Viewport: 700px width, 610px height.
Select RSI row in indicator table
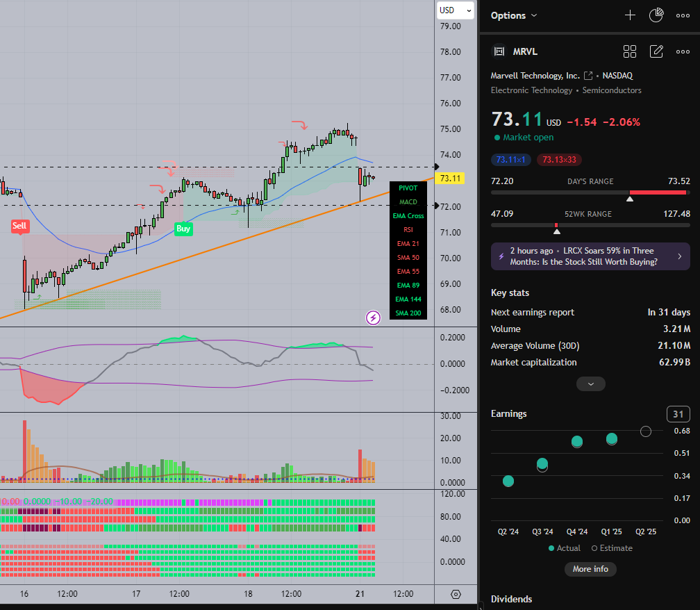click(408, 229)
